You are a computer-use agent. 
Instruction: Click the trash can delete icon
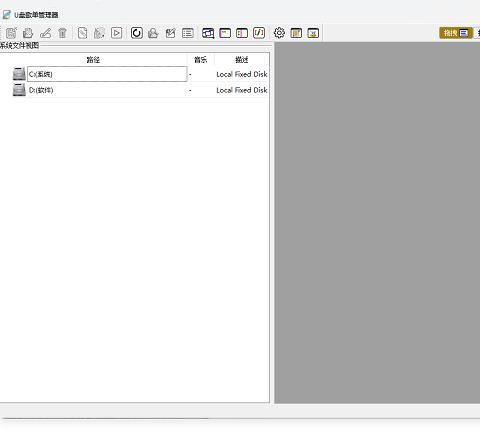62,33
